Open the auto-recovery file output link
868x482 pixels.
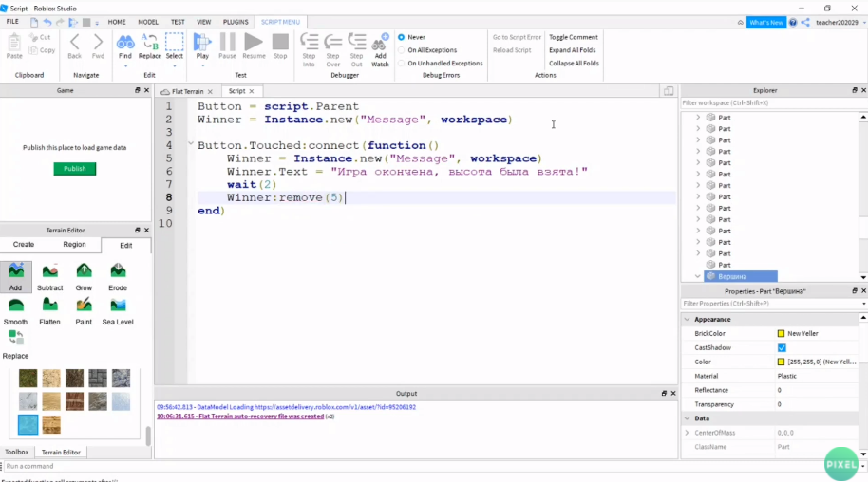coord(239,417)
